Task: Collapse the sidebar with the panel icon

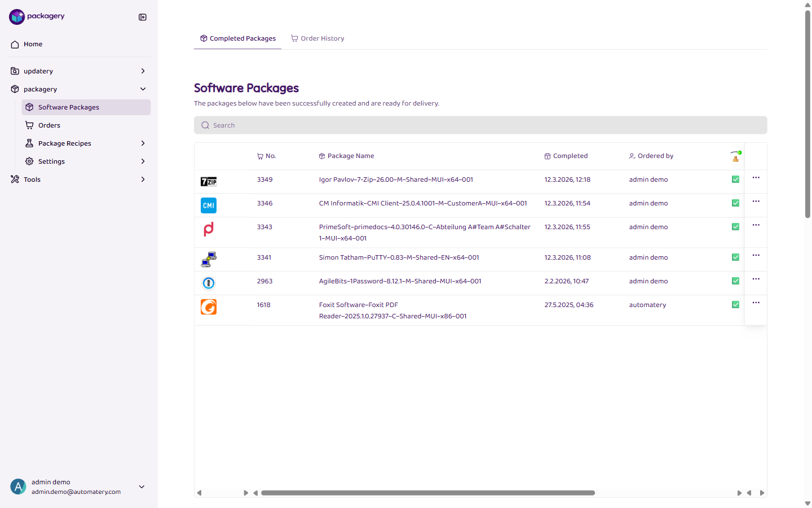Action: pos(142,17)
